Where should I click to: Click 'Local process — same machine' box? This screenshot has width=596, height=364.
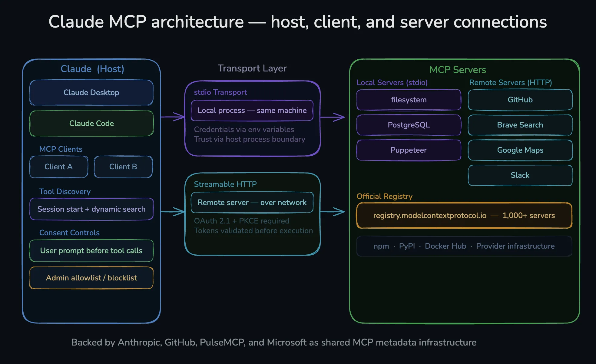pyautogui.click(x=252, y=110)
